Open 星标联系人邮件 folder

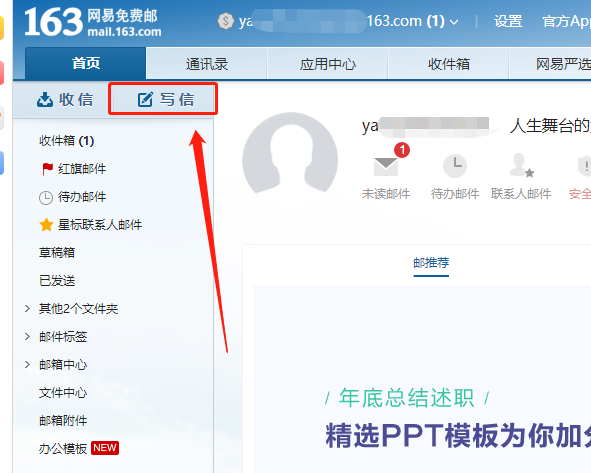click(100, 225)
